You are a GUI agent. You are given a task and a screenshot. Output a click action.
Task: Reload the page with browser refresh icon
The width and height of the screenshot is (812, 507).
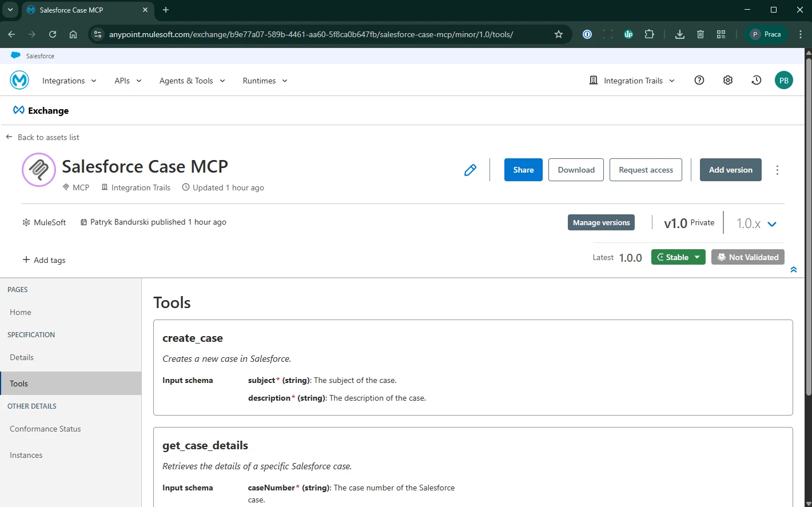[52, 34]
